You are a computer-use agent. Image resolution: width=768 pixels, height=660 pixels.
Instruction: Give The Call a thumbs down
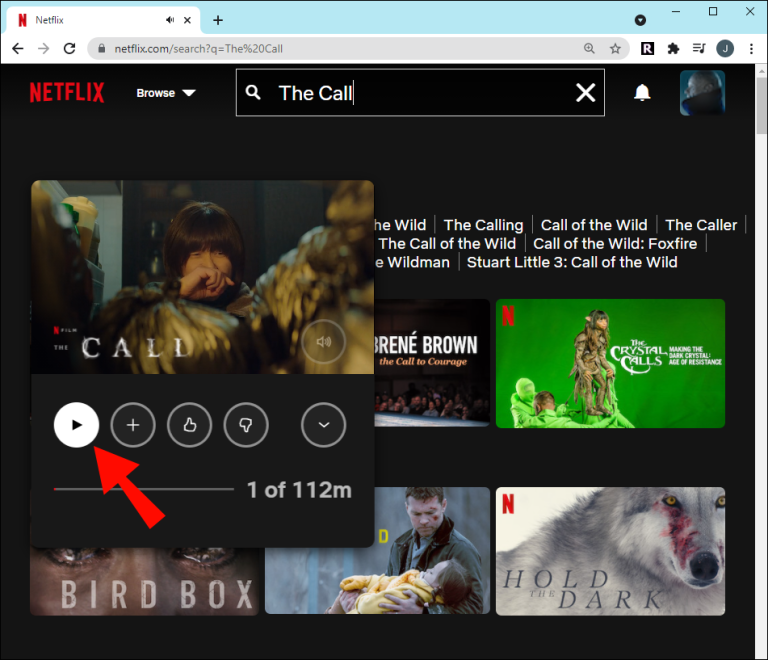tap(246, 424)
